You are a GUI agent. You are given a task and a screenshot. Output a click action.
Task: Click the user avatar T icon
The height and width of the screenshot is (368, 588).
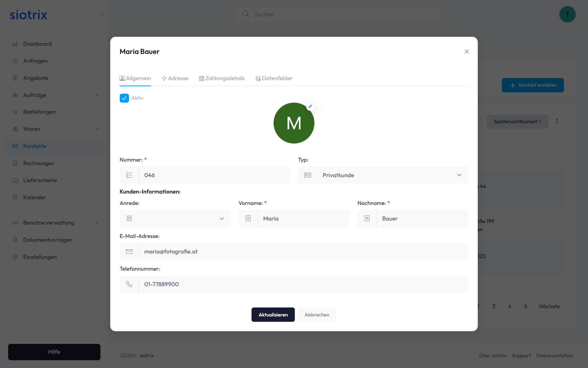coord(567,14)
